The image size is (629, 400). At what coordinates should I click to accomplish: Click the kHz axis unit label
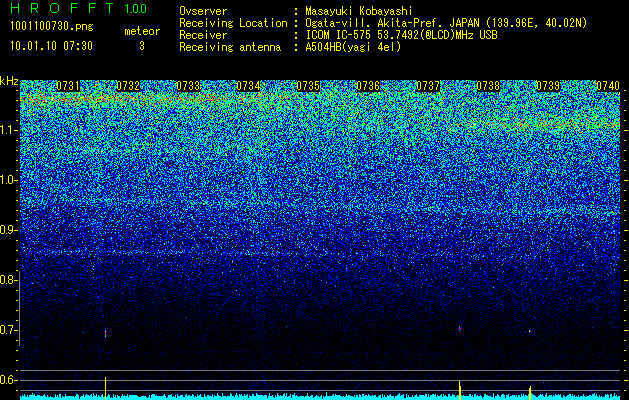tap(9, 81)
